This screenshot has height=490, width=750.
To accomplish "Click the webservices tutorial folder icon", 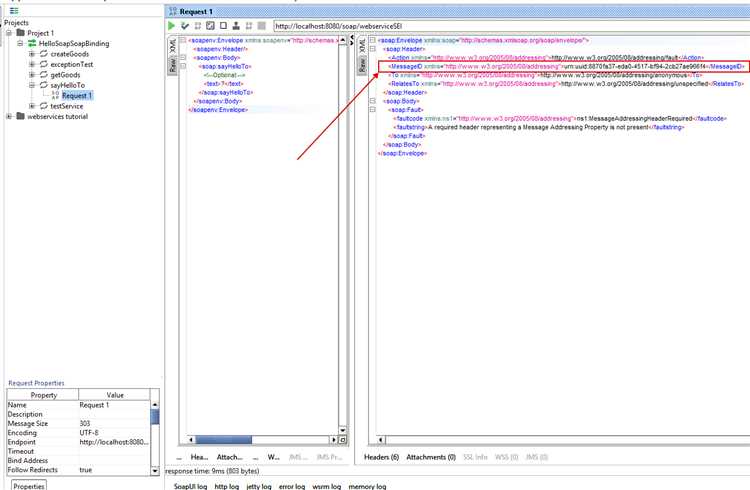I will pos(20,116).
